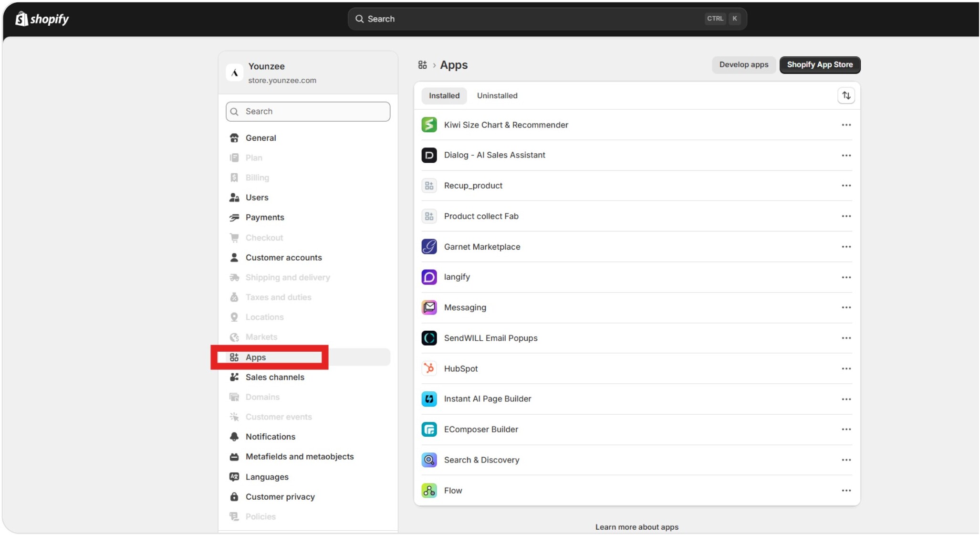Viewport: 980px width, 535px height.
Task: Click the Shopify App Store button
Action: (819, 65)
